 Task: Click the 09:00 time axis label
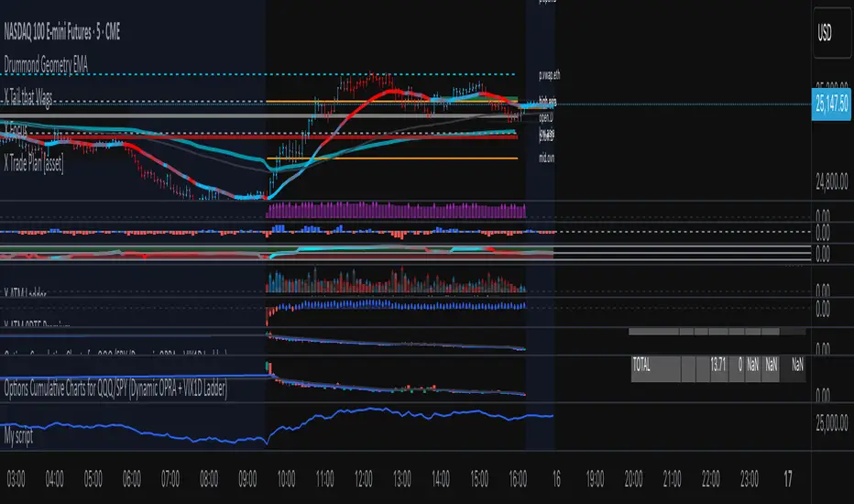point(247,479)
